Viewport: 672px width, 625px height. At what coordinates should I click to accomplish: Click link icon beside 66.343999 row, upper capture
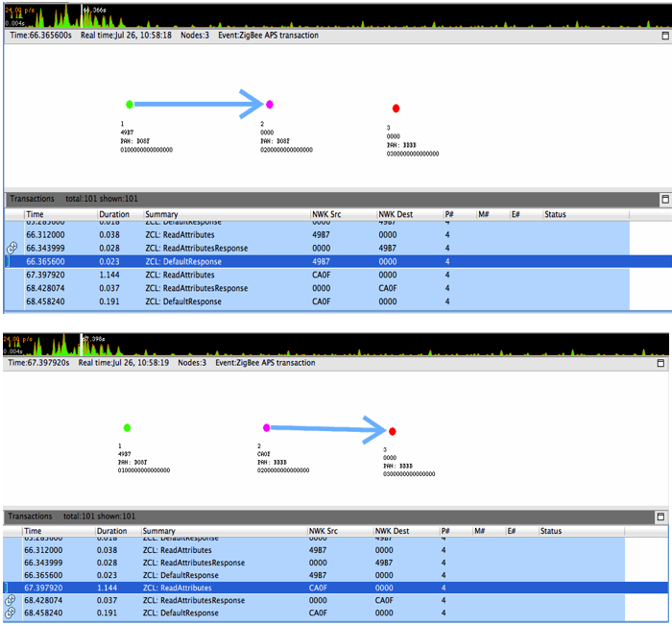coord(12,248)
